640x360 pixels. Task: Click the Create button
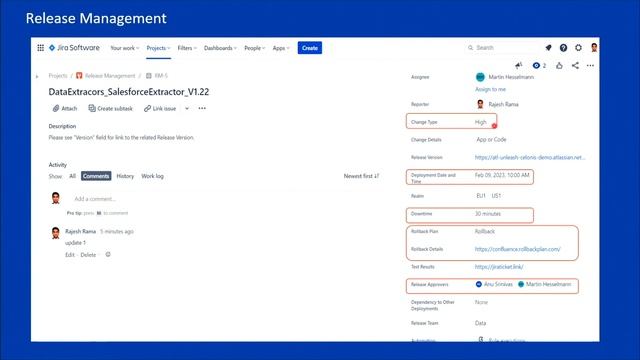point(310,48)
